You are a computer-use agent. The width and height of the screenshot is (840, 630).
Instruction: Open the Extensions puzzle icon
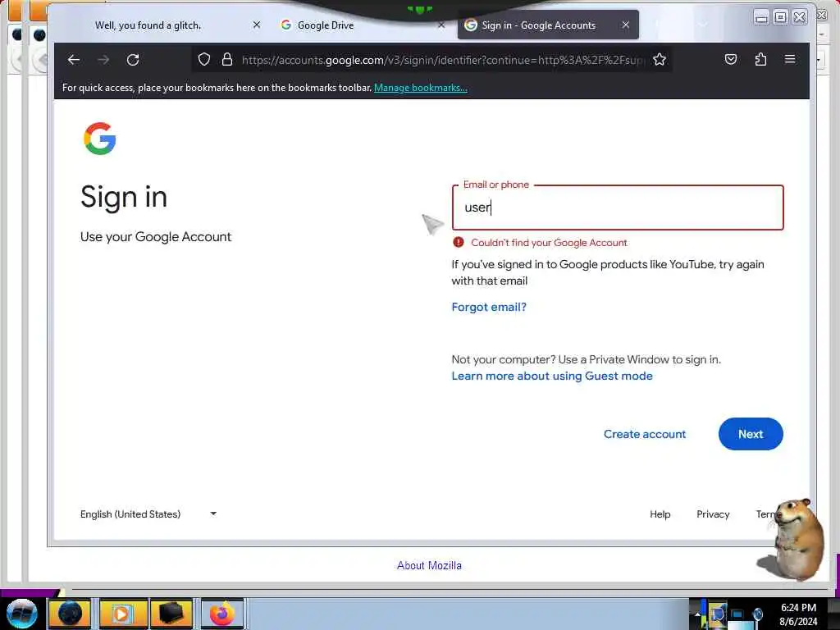click(x=760, y=59)
